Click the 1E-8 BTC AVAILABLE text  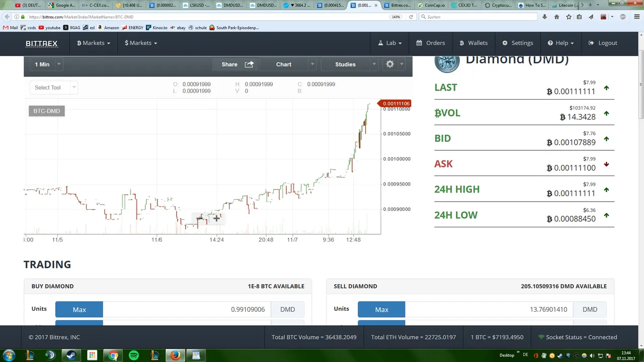276,286
